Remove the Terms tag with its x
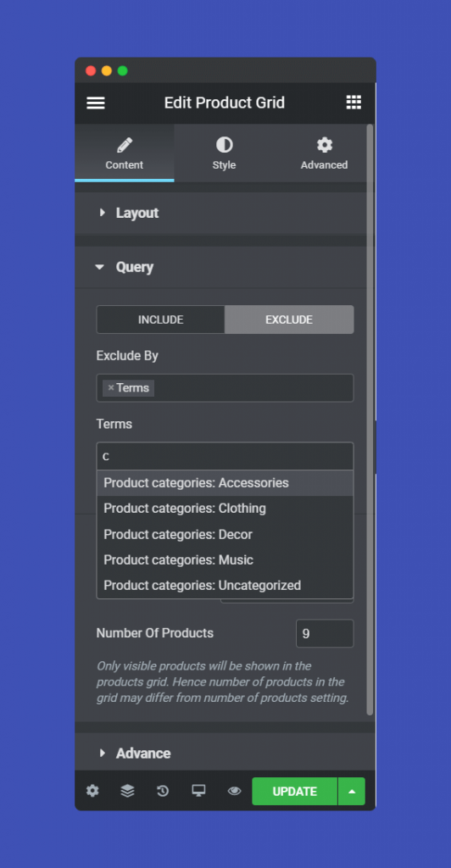 tap(111, 388)
